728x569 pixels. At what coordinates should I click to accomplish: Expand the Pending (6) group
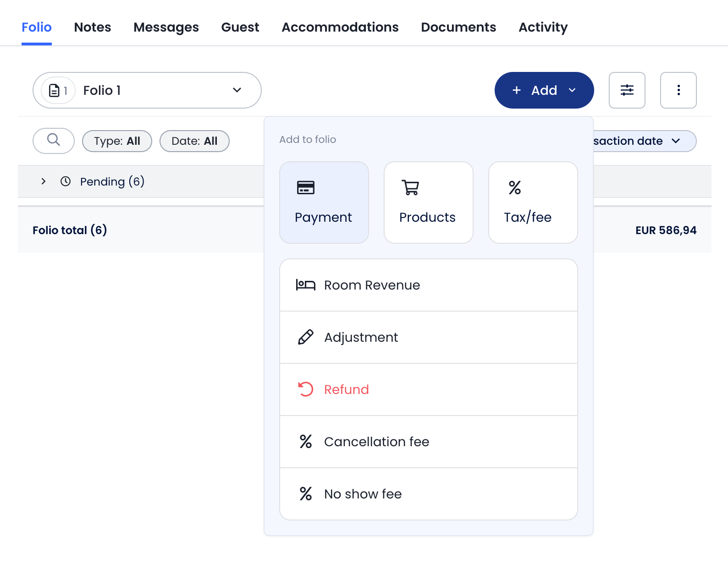[44, 181]
